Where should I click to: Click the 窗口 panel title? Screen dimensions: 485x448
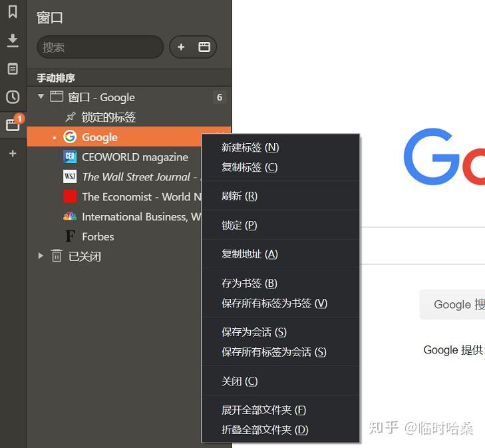pyautogui.click(x=49, y=17)
